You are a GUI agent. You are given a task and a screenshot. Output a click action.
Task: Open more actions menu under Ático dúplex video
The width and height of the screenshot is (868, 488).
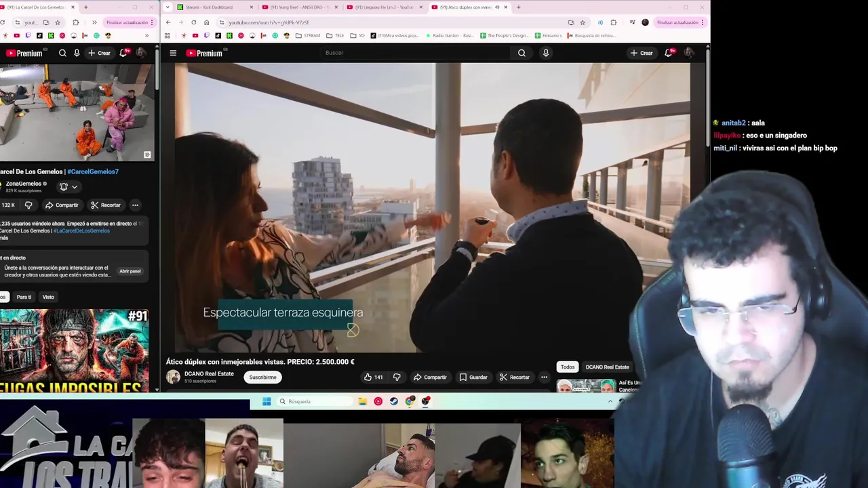coord(544,377)
